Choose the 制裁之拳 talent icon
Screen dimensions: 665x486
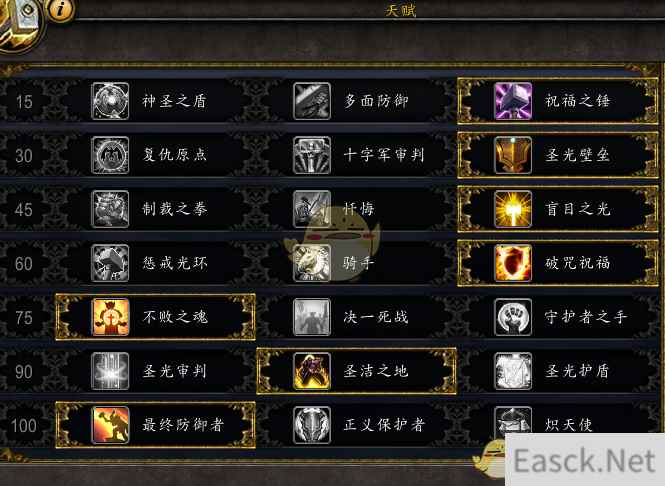point(110,209)
